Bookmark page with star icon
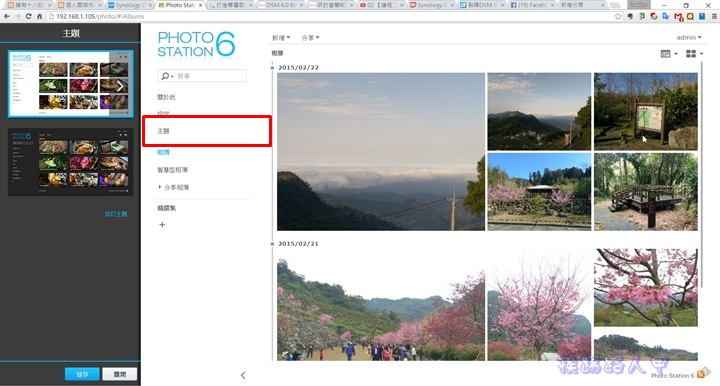720x386 pixels. pos(618,16)
